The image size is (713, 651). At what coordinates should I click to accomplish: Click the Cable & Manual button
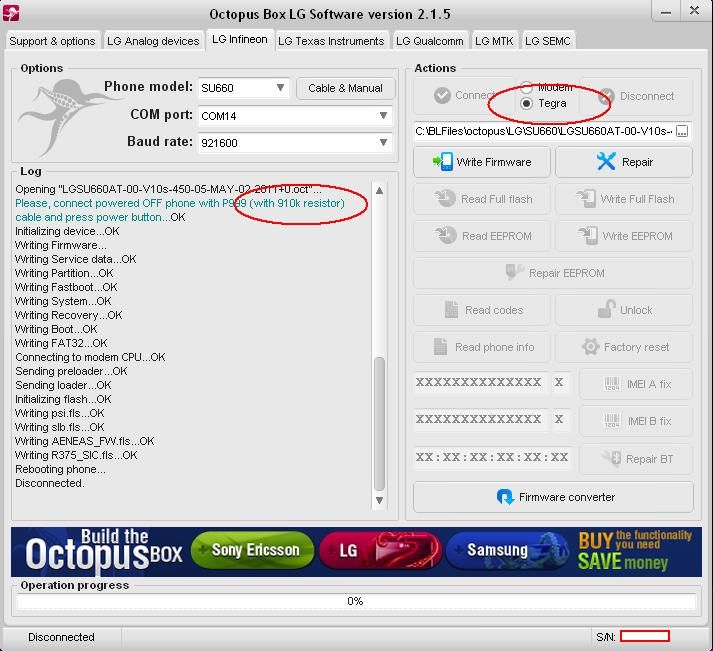click(x=345, y=88)
